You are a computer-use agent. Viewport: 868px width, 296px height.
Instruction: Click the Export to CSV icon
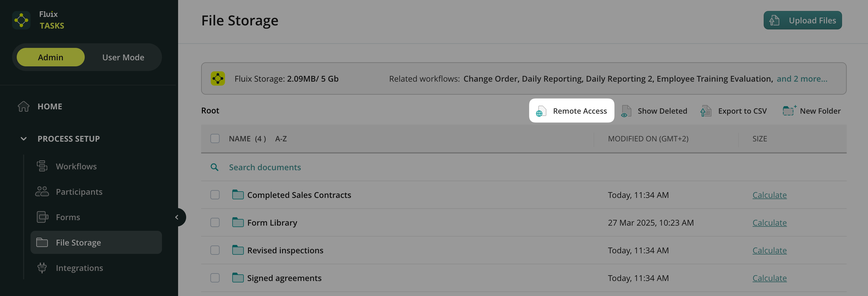point(705,111)
